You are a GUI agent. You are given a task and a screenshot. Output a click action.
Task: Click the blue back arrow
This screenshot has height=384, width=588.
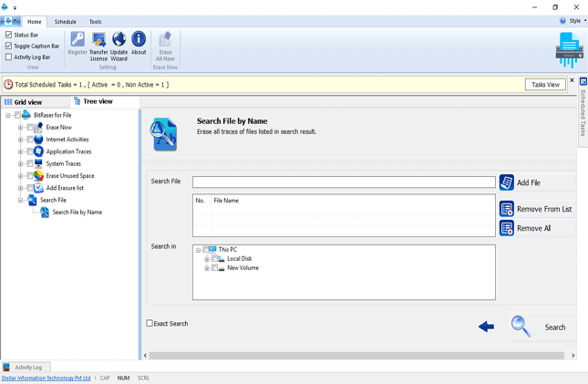[x=486, y=327]
